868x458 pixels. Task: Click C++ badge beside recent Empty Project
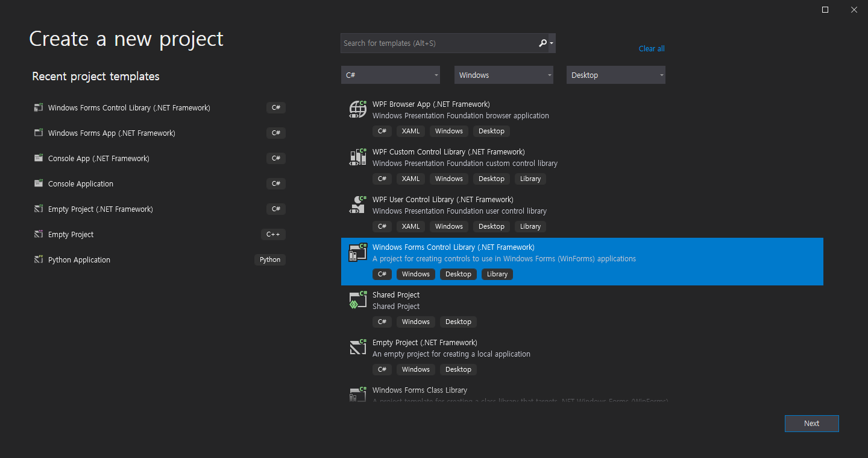click(x=274, y=235)
